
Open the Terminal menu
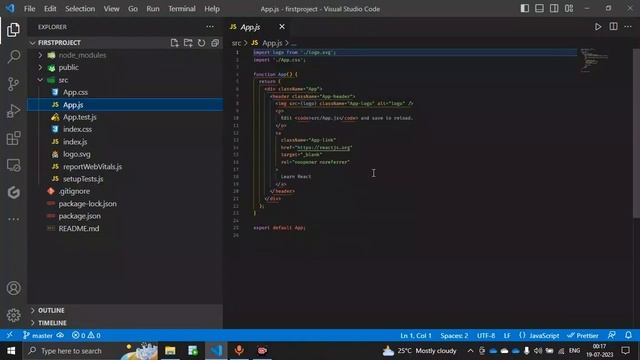(182, 9)
